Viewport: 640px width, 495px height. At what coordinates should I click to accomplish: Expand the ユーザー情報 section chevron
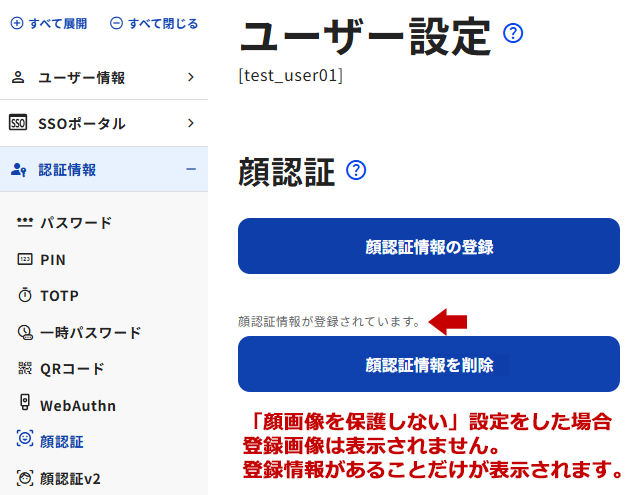point(190,77)
